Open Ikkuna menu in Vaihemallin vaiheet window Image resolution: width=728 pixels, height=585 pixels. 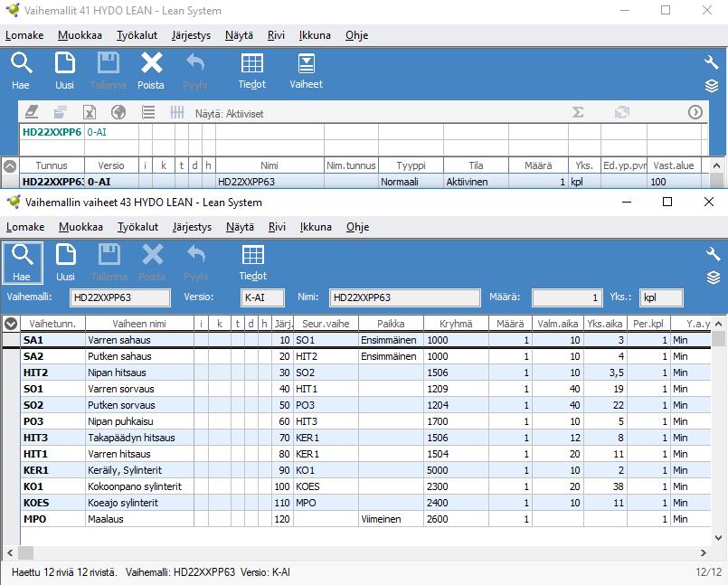click(x=316, y=227)
